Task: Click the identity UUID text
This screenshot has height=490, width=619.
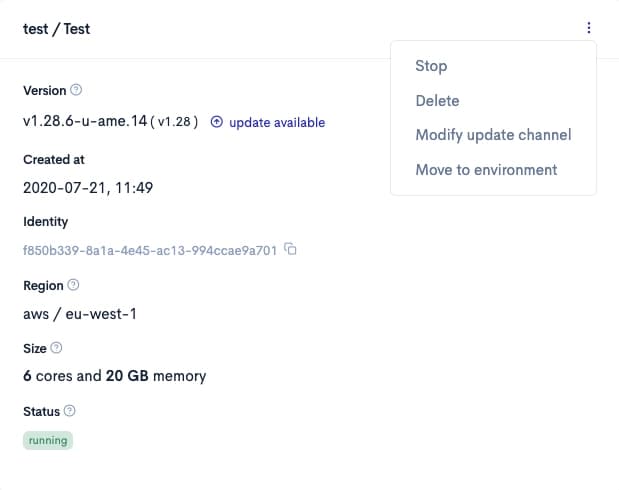Action: [149, 250]
